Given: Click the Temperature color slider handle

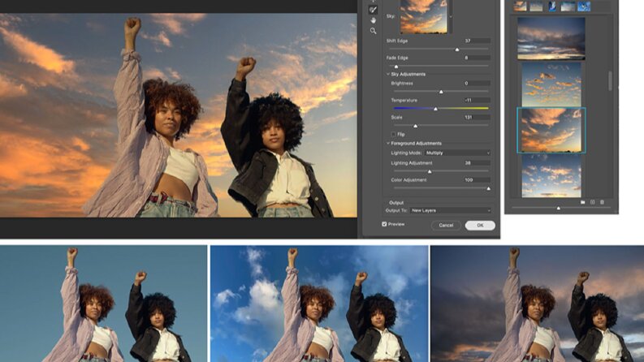Looking at the screenshot, I should coord(435,109).
